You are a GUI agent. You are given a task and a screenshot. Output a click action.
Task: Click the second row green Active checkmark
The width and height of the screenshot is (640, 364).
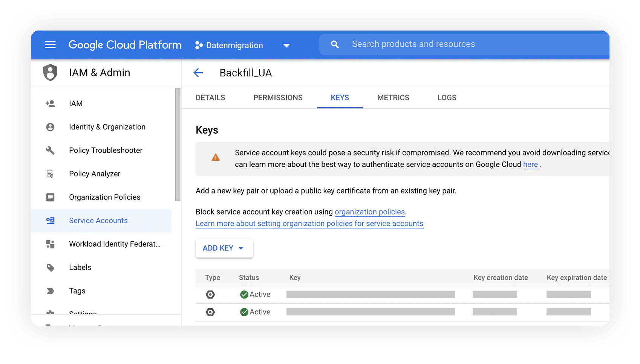tap(244, 312)
